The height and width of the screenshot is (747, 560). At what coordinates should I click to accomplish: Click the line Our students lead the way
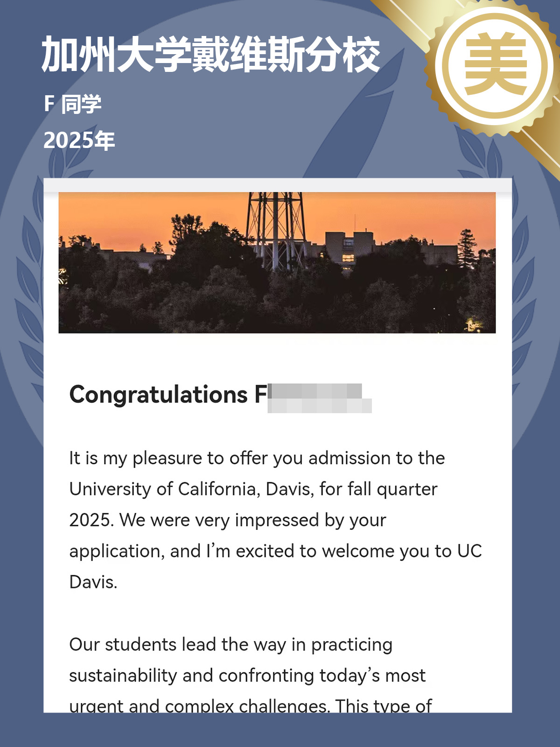click(x=231, y=645)
